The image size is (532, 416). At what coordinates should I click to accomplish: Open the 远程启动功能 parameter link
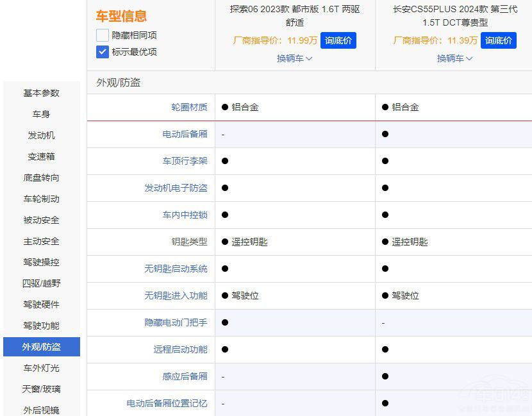180,349
